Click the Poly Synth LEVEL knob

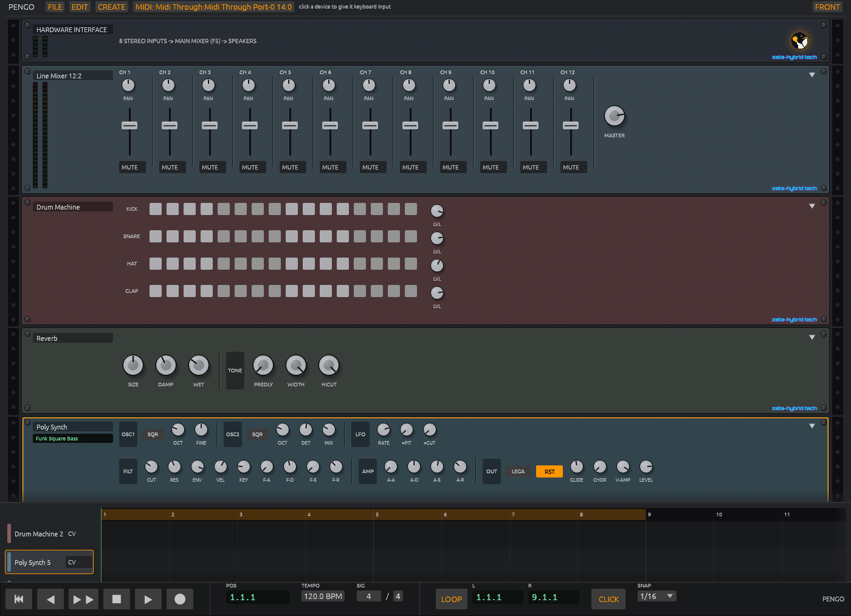[x=646, y=467]
